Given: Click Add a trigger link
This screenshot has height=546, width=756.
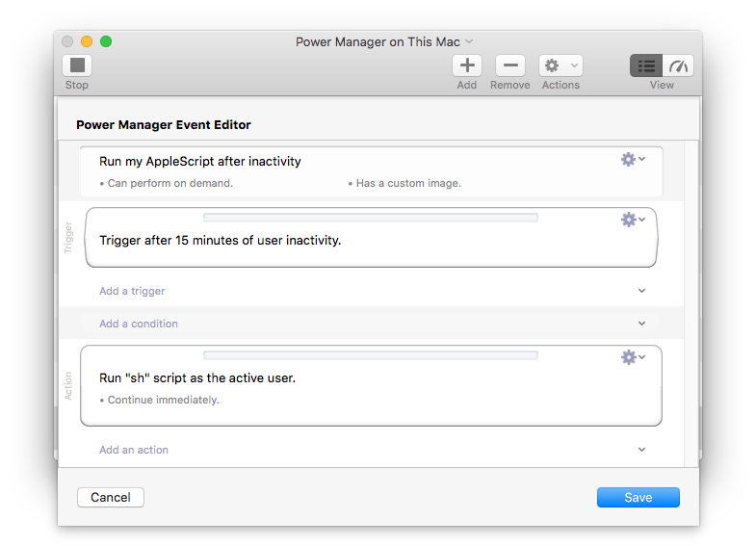Looking at the screenshot, I should (x=132, y=291).
